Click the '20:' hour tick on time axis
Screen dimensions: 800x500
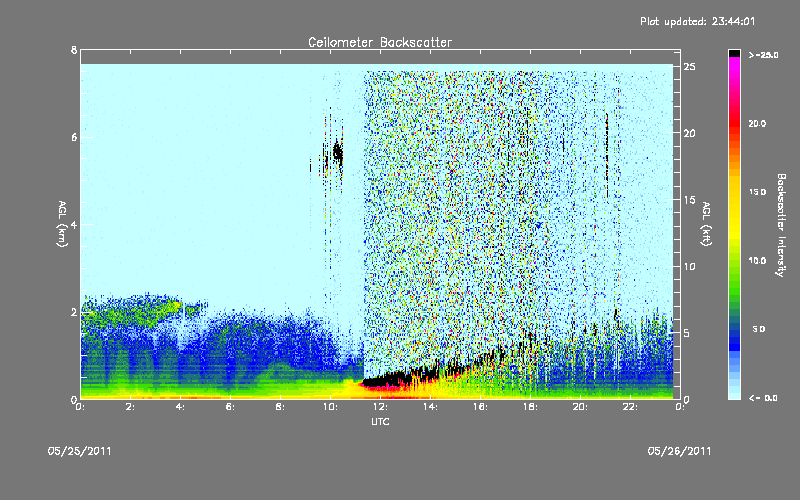pyautogui.click(x=581, y=407)
